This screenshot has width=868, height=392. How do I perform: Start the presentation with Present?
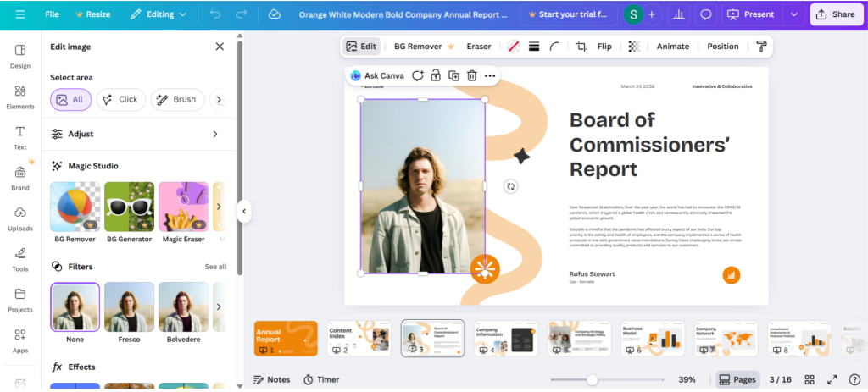753,14
